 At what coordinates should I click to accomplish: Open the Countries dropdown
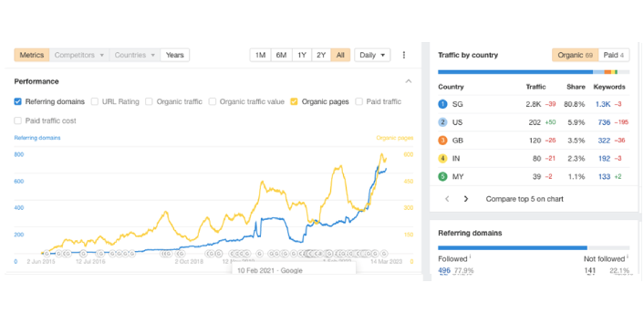click(x=135, y=55)
